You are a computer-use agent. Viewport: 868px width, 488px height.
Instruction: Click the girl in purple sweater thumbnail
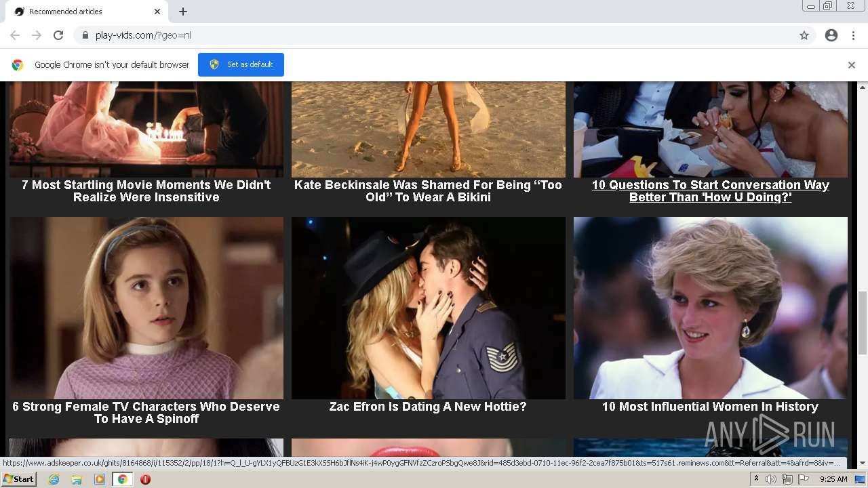[x=146, y=308]
